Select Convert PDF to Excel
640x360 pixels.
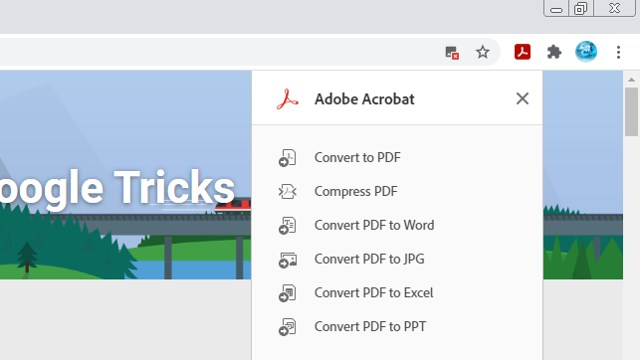pyautogui.click(x=373, y=293)
